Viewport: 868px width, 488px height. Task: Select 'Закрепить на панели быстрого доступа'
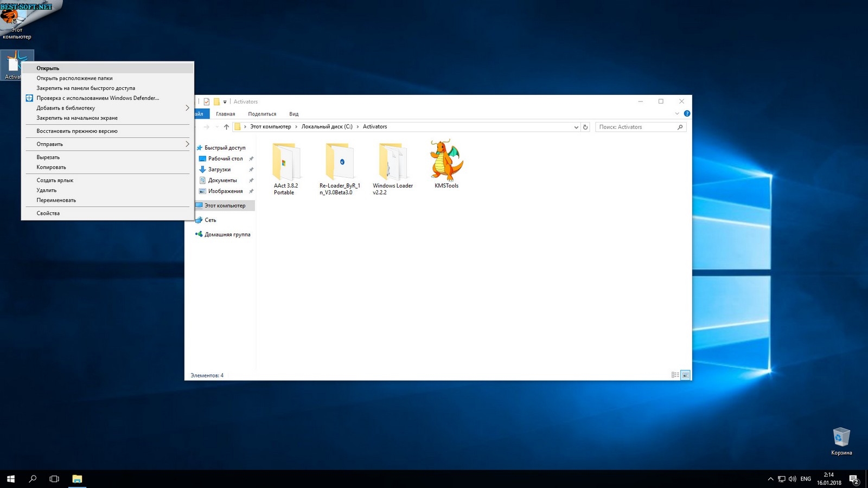click(x=107, y=88)
